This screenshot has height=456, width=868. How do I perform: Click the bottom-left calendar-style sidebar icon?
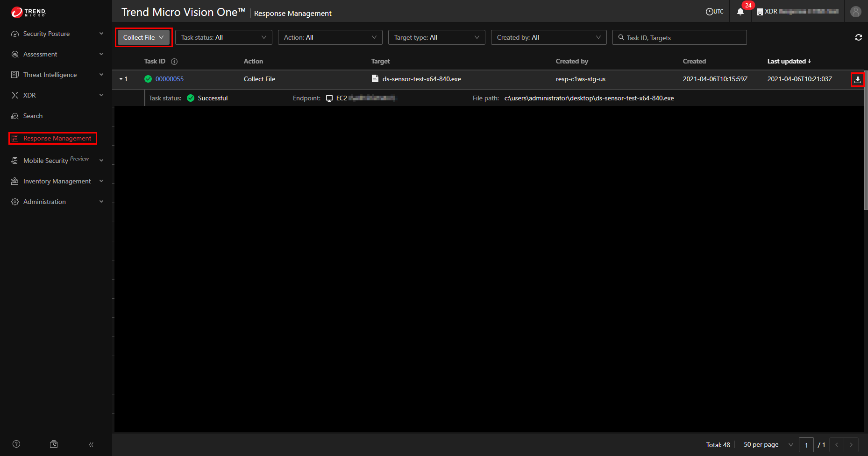pos(54,444)
